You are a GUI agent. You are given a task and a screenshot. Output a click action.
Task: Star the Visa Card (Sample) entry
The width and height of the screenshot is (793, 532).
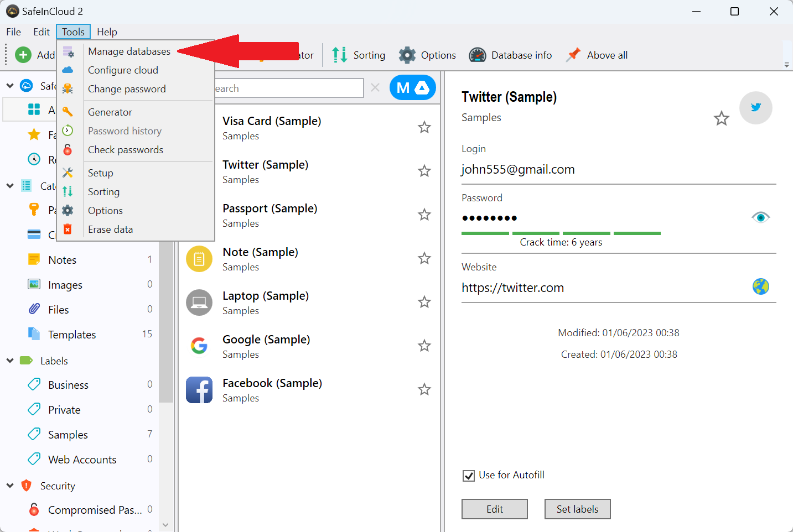click(424, 127)
